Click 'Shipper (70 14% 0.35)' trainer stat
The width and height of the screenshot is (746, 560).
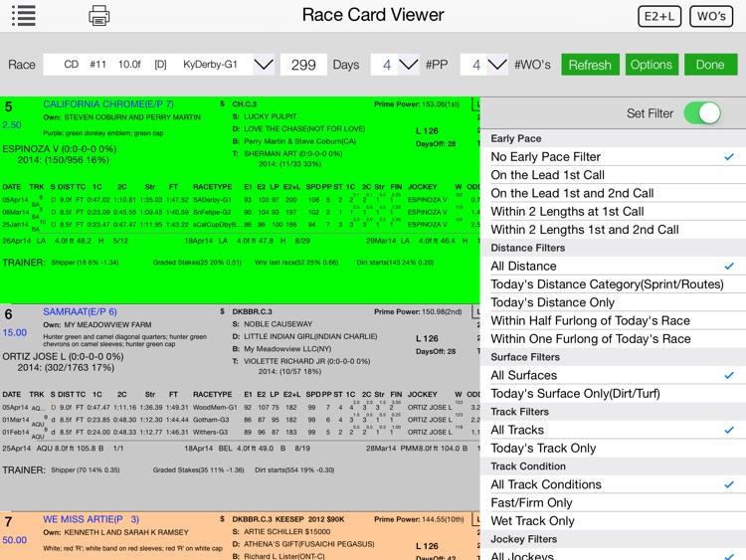click(86, 470)
